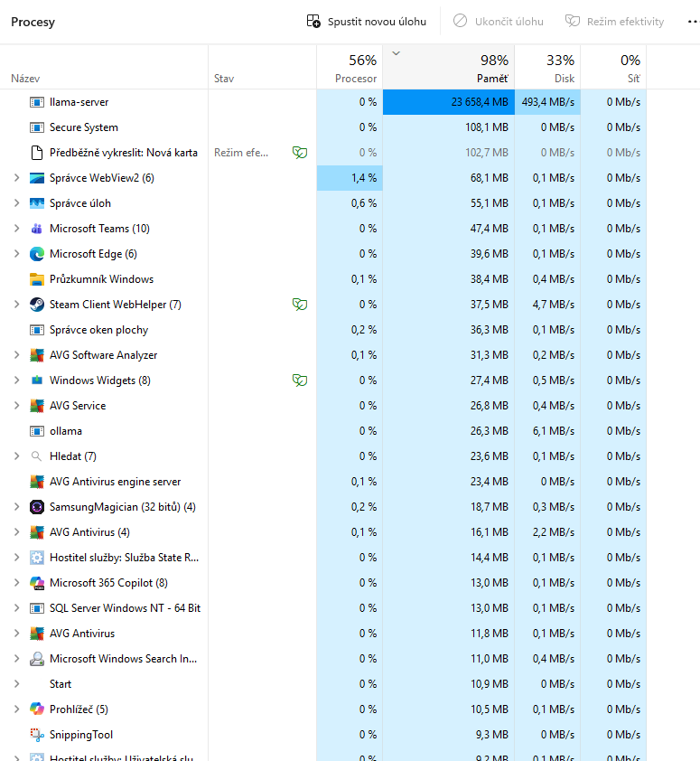
Task: Sort by Paměť column header
Action: [x=449, y=67]
